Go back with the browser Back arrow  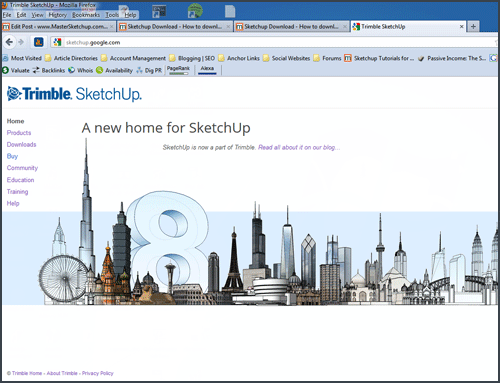pyautogui.click(x=9, y=42)
